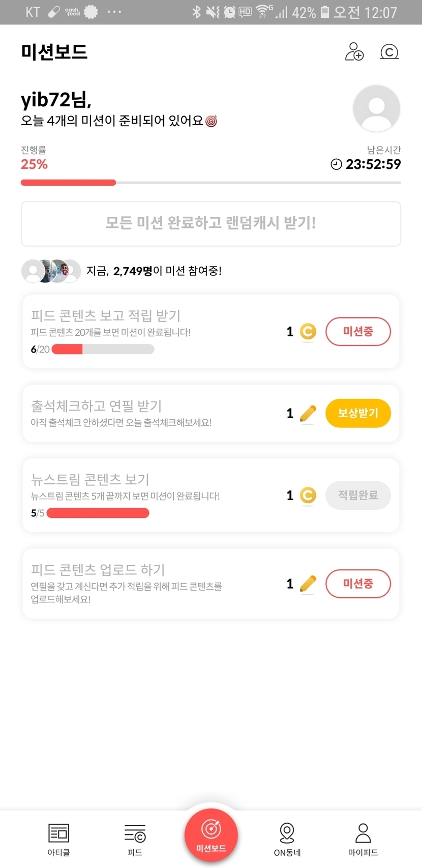422x868 pixels.
Task: Go to the 마이피드 tab
Action: [x=363, y=838]
